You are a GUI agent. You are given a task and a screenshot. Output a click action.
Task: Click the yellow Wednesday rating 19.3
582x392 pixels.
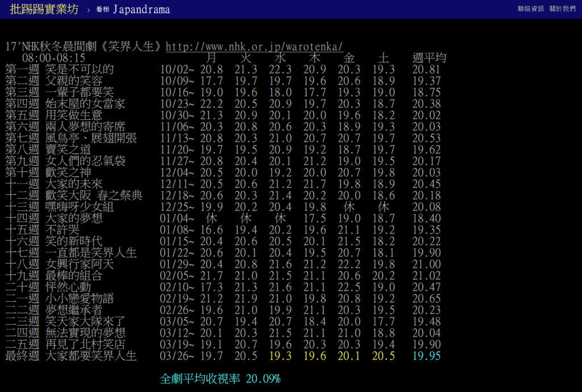[x=280, y=356]
